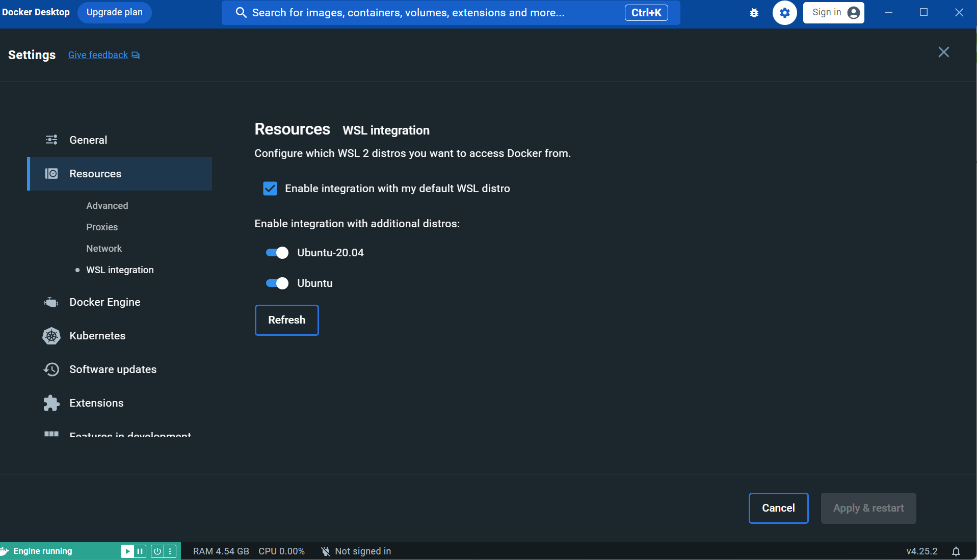977x560 pixels.
Task: Click 'Enable integration with additional distros:' text
Action: click(357, 224)
